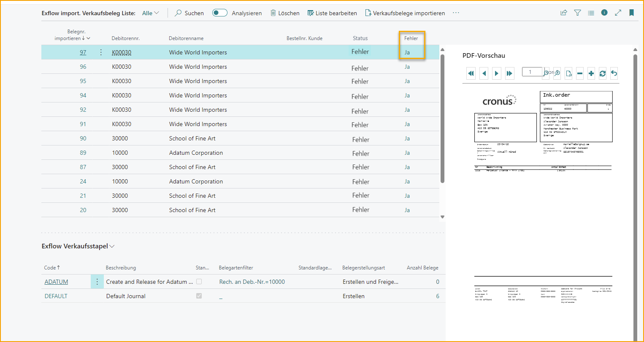Open the Filter icon near the top right
This screenshot has width=644, height=342.
coord(577,13)
